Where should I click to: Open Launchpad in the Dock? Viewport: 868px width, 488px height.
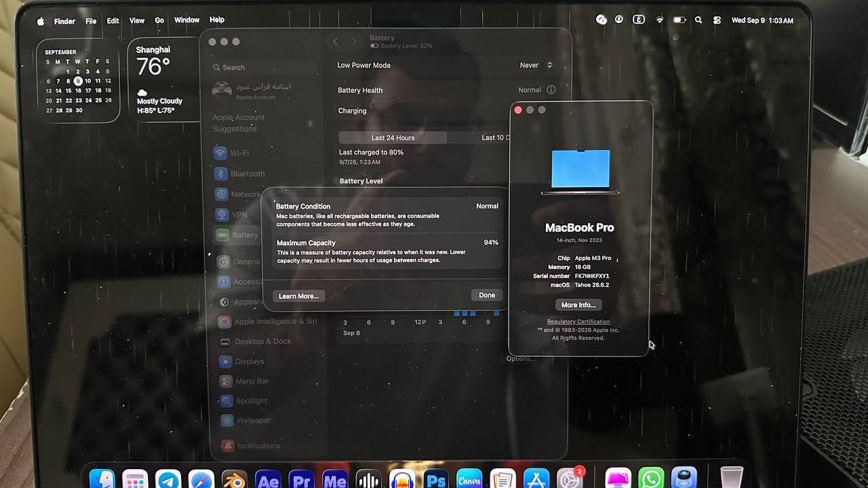135,479
